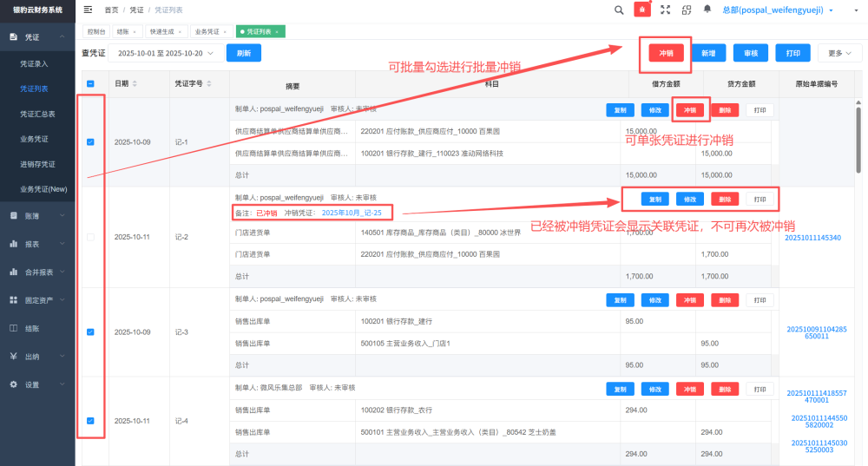The height and width of the screenshot is (466, 868).
Task: Expand the 合并报表 sidebar group
Action: pyautogui.click(x=37, y=272)
